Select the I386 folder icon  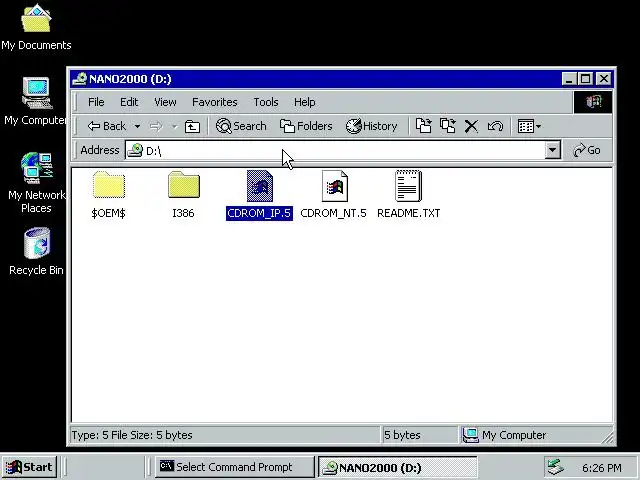click(x=184, y=185)
